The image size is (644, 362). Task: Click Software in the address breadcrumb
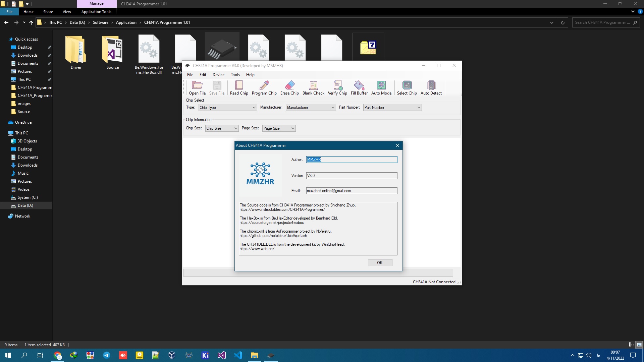click(101, 22)
